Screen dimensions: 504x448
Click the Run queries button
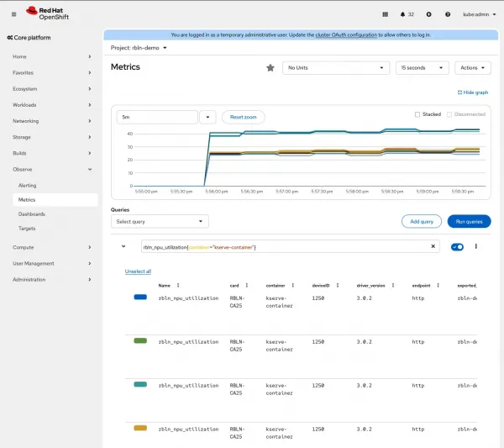click(x=469, y=221)
